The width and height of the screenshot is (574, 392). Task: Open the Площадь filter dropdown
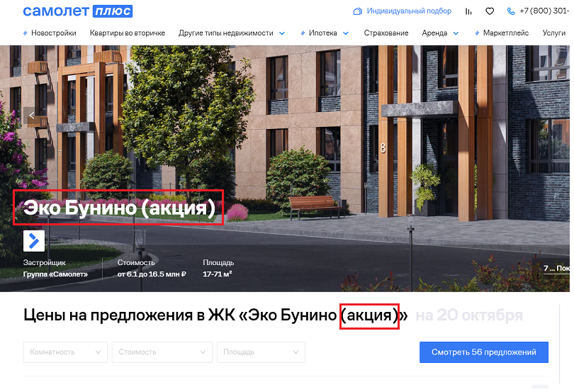coord(261,352)
